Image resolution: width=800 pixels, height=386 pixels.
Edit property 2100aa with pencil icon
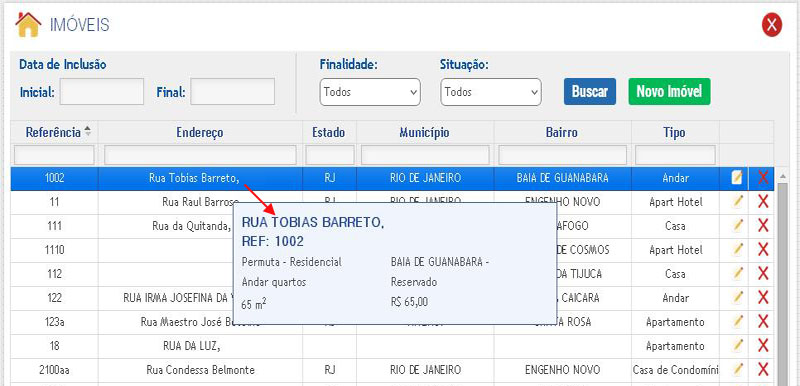point(737,370)
